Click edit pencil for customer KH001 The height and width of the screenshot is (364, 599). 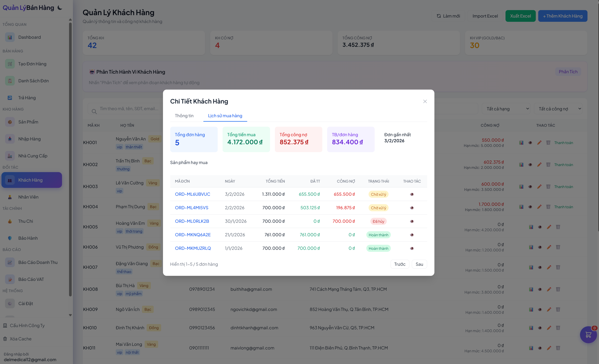click(x=539, y=143)
